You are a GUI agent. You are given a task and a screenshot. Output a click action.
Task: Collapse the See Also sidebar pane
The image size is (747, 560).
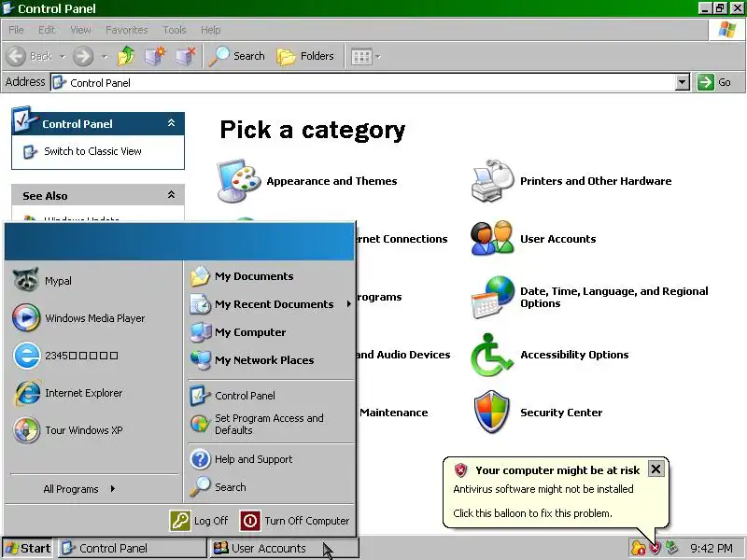pyautogui.click(x=172, y=195)
